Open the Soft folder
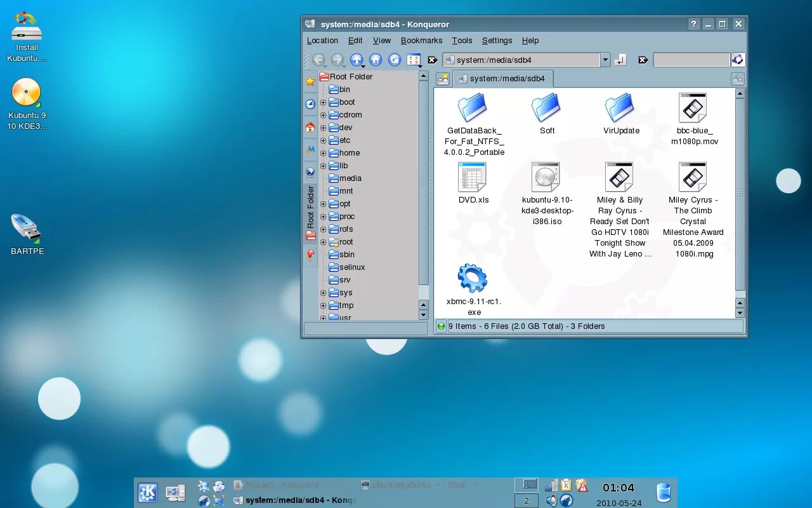This screenshot has height=508, width=812. click(x=547, y=114)
